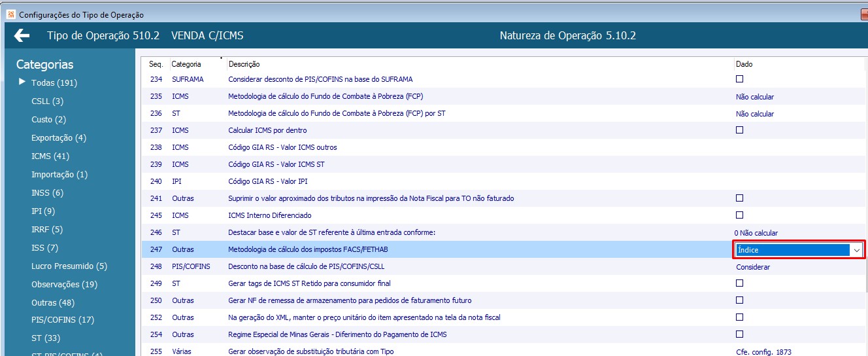Tick Regime Especial de Minas Gerais checkbox
Screen dimensions: 868x356
(x=740, y=334)
